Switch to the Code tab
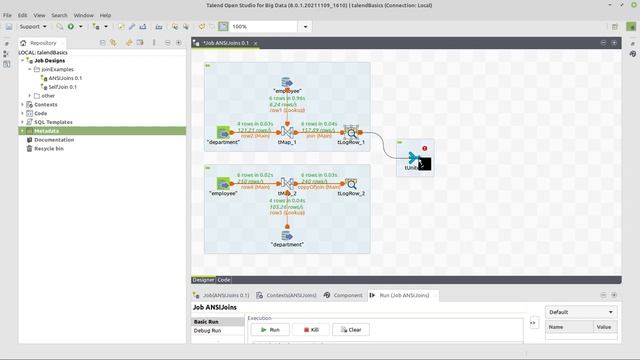 pyautogui.click(x=224, y=280)
